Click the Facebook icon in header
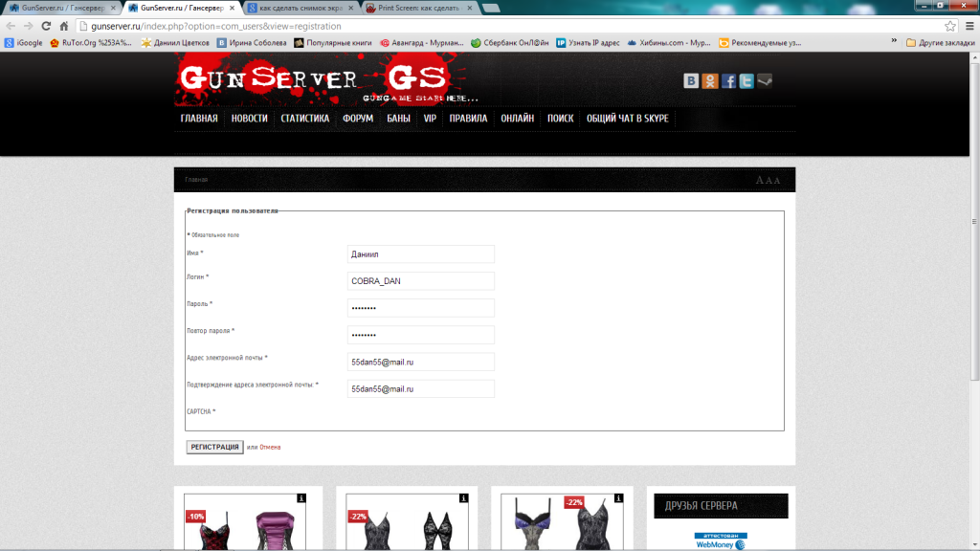Screen dimensions: 980x551 pos(728,81)
